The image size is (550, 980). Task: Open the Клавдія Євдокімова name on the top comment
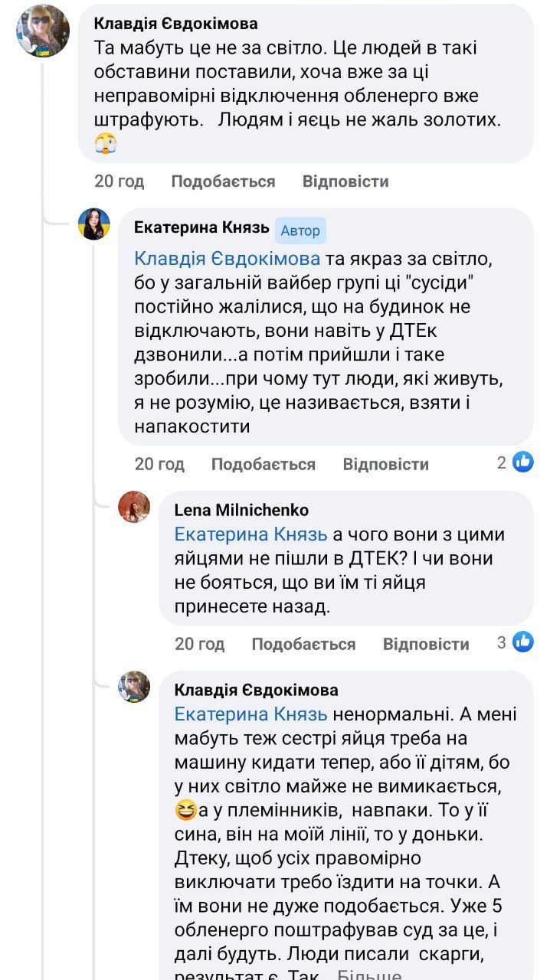(x=175, y=24)
